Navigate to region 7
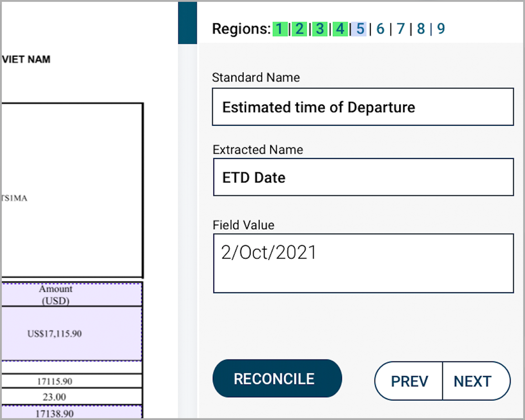 401,29
